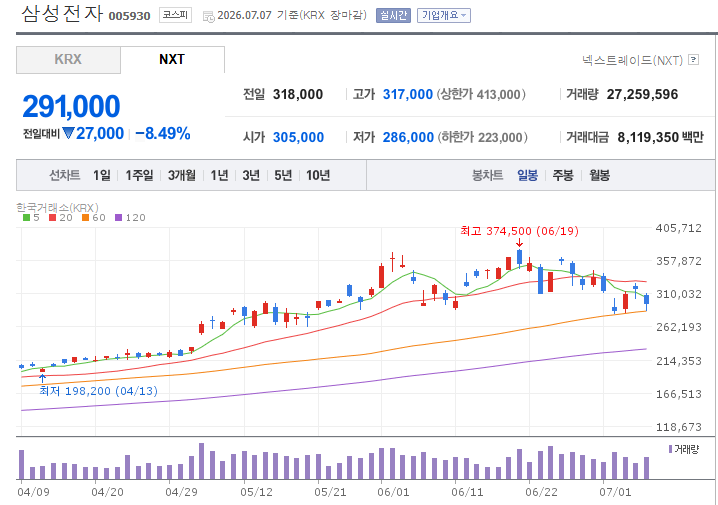Viewport: 718px width, 505px height.
Task: Show the 1년 line chart
Action: click(219, 175)
